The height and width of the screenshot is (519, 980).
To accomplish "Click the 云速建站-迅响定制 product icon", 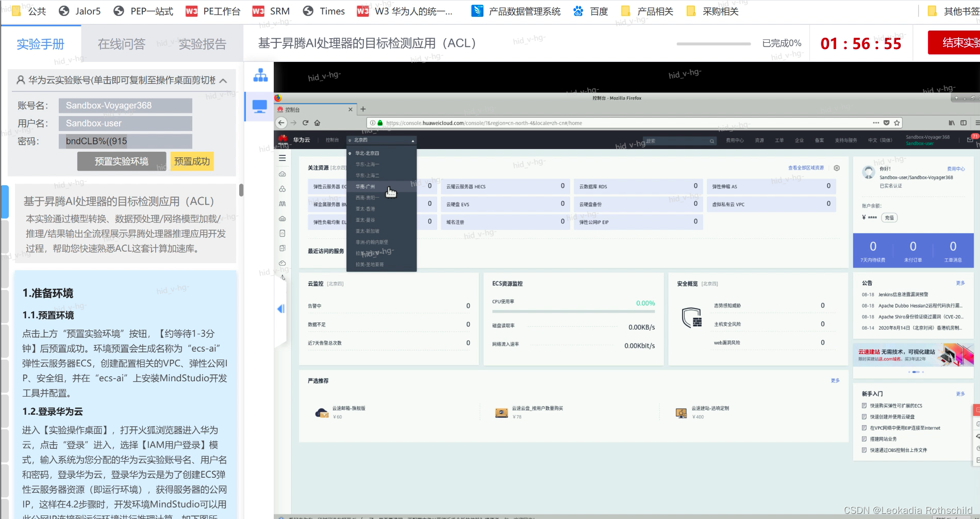I will (681, 413).
